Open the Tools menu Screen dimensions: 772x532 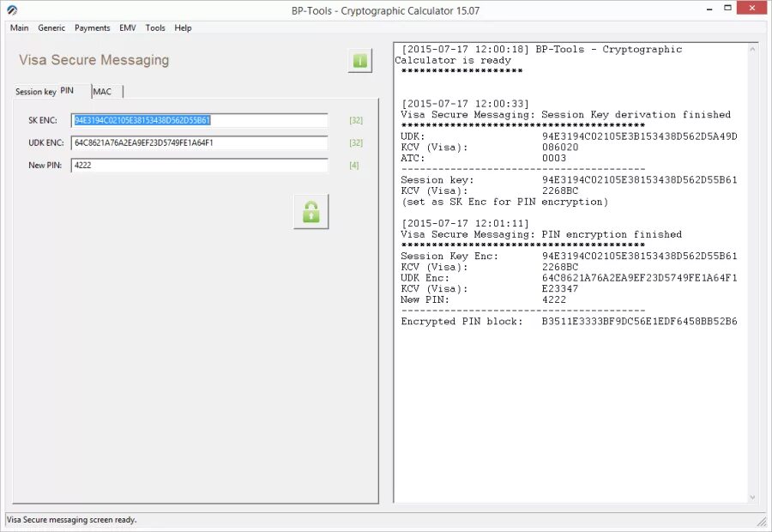pyautogui.click(x=155, y=28)
